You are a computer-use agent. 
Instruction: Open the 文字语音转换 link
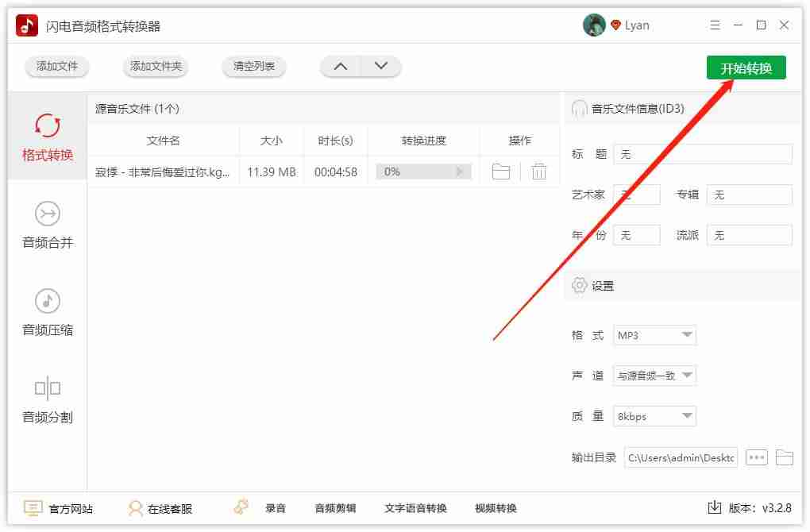pos(415,509)
